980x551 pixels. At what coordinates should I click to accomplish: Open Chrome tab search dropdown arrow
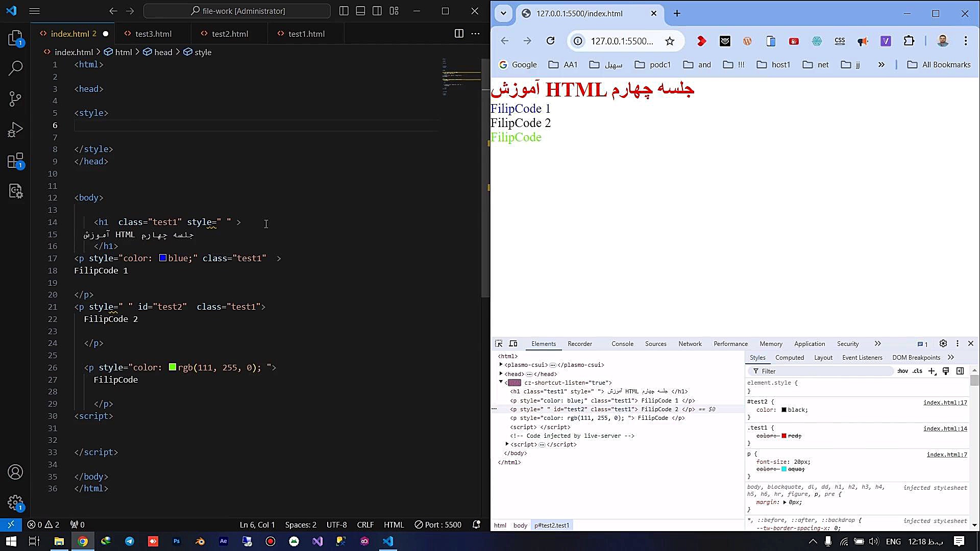point(503,13)
